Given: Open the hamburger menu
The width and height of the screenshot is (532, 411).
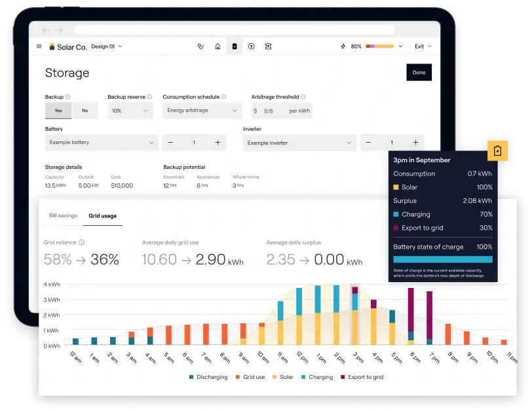Looking at the screenshot, I should point(39,46).
